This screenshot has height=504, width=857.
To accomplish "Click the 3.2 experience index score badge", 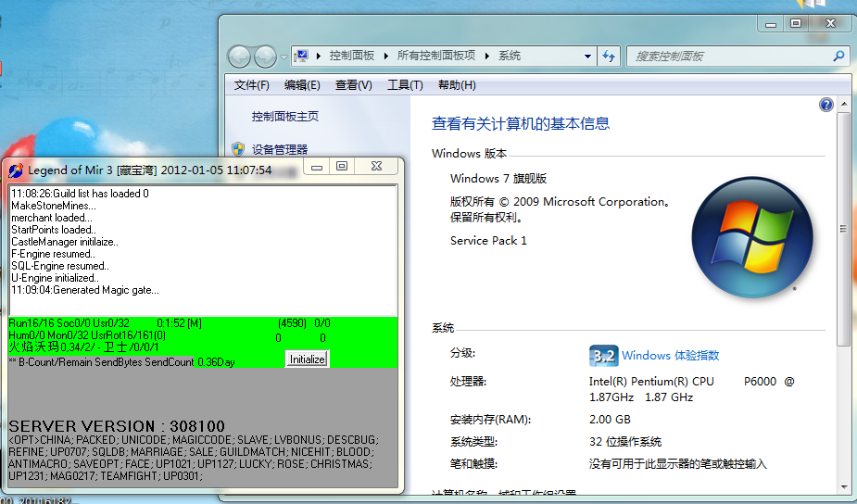I will (603, 356).
